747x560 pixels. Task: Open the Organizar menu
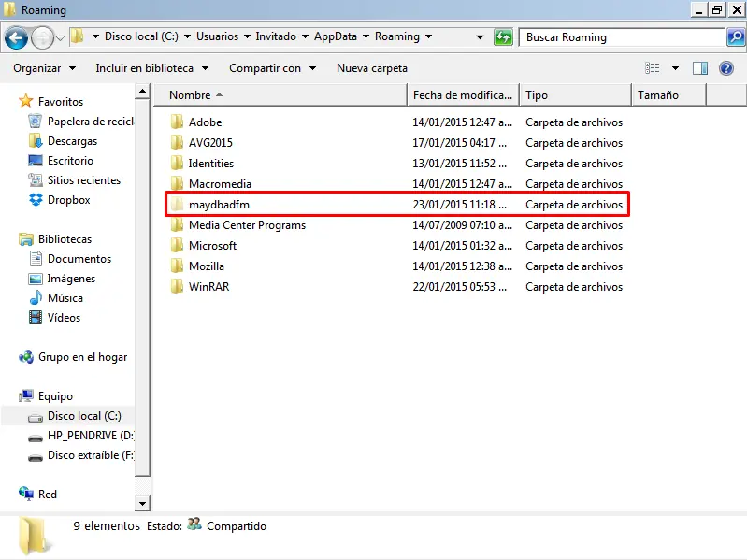[44, 68]
